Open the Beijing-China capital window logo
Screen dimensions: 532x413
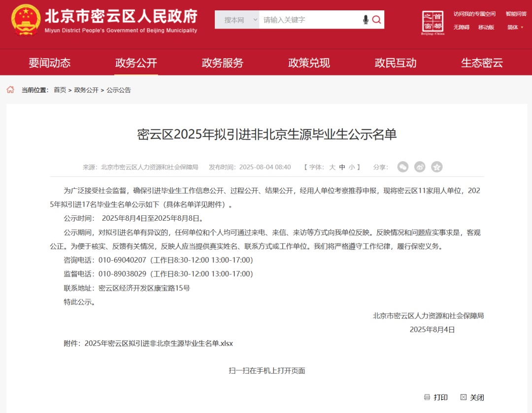[x=432, y=23]
